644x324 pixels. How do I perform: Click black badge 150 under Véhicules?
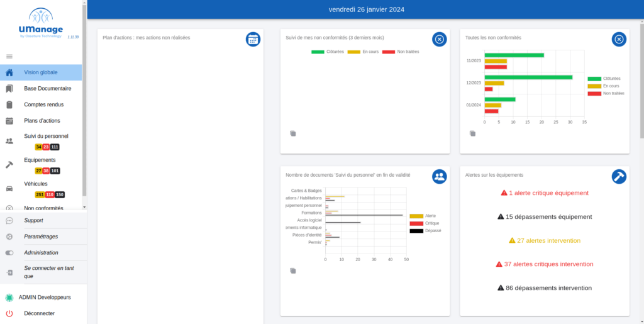pyautogui.click(x=60, y=194)
